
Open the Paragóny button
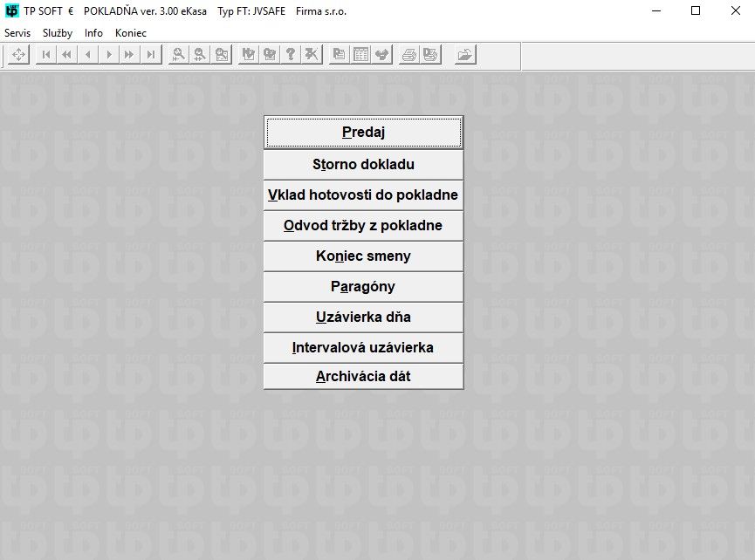click(x=364, y=287)
